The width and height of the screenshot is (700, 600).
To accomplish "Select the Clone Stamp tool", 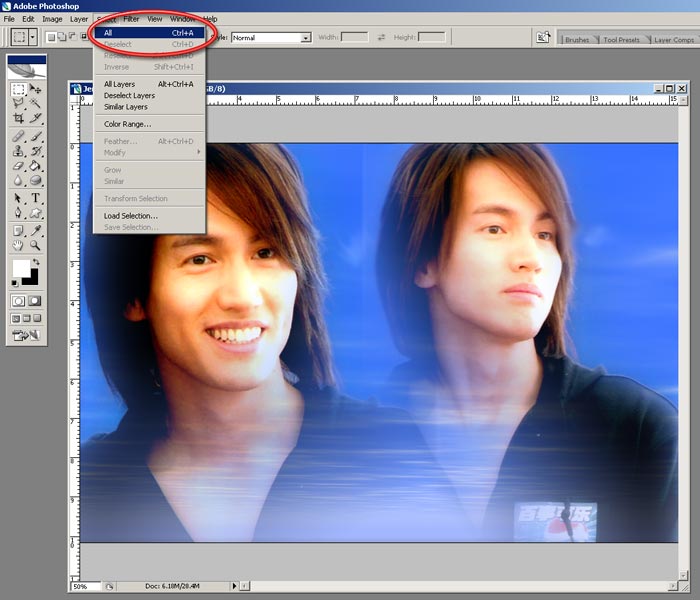I will click(x=18, y=151).
